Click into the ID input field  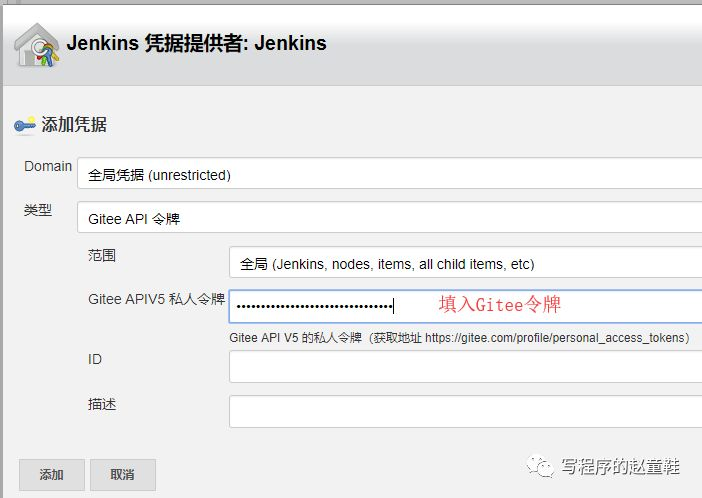(466, 367)
